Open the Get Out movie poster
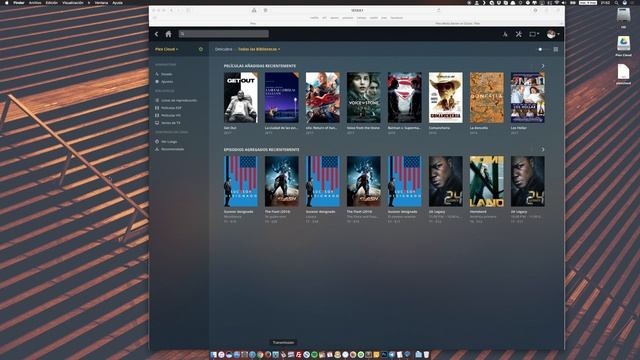The height and width of the screenshot is (360, 640). pyautogui.click(x=241, y=98)
